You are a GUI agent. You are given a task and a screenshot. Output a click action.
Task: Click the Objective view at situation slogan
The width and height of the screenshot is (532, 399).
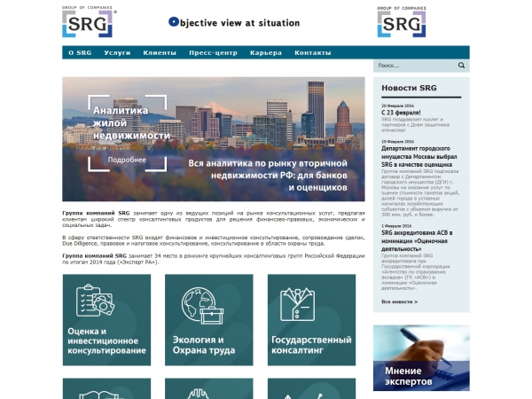point(234,23)
